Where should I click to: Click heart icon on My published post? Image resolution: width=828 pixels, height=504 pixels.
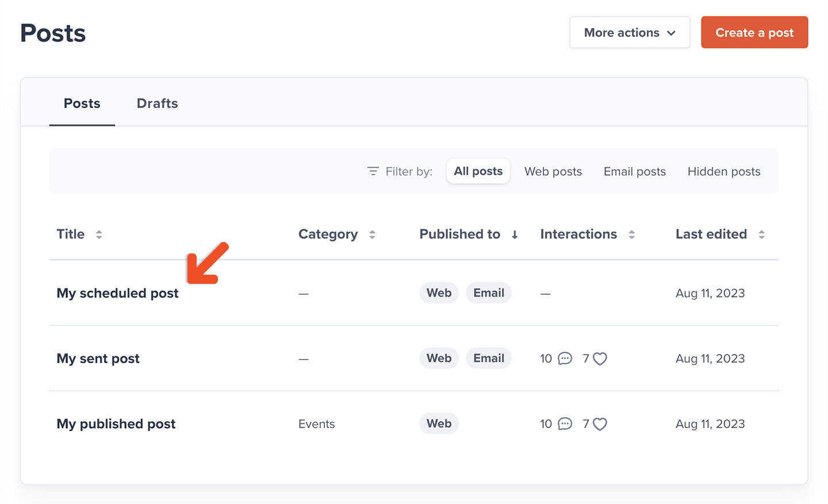point(600,424)
